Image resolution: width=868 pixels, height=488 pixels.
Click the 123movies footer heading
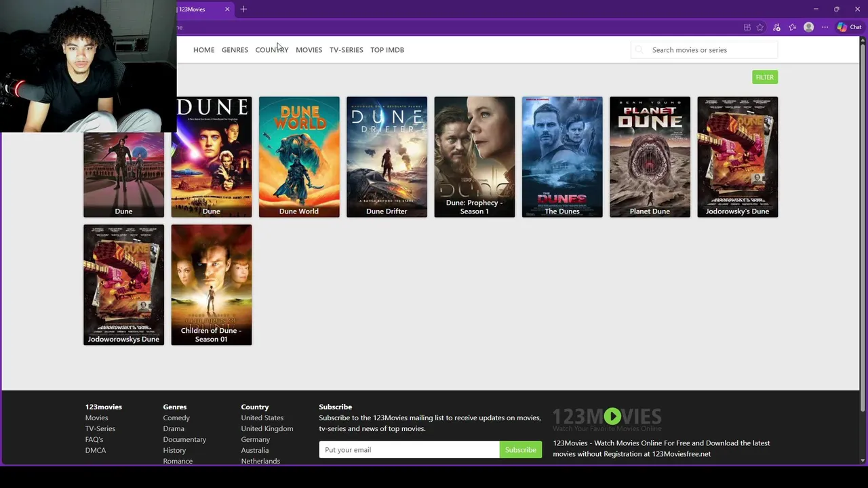point(104,407)
